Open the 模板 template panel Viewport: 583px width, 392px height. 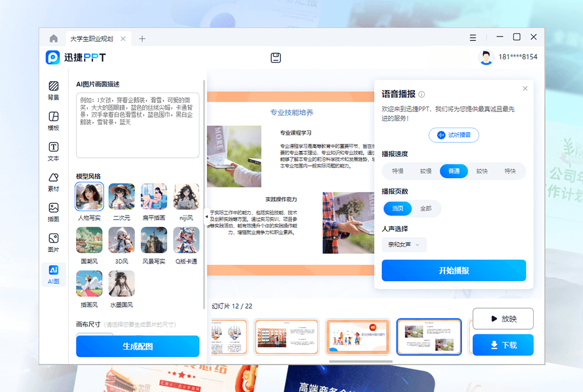54,121
